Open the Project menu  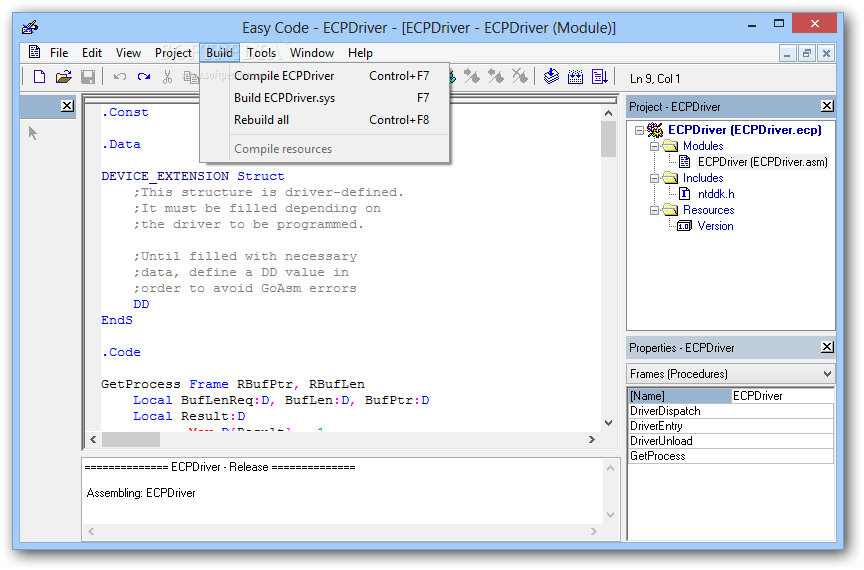[173, 53]
